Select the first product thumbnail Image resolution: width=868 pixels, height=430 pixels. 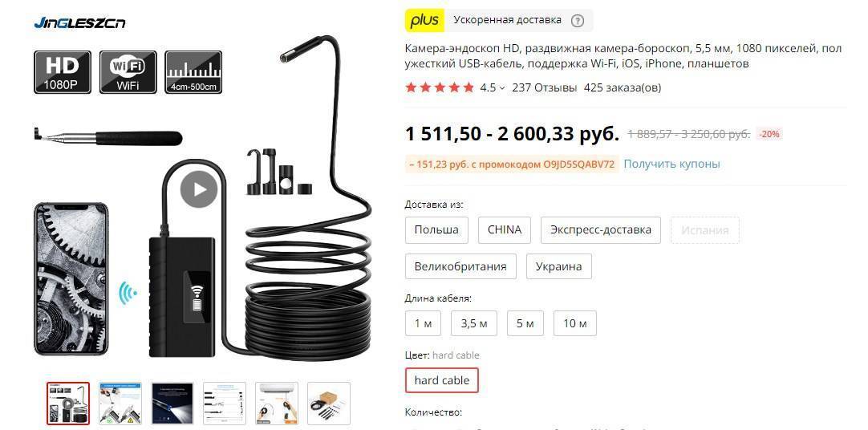click(x=67, y=404)
